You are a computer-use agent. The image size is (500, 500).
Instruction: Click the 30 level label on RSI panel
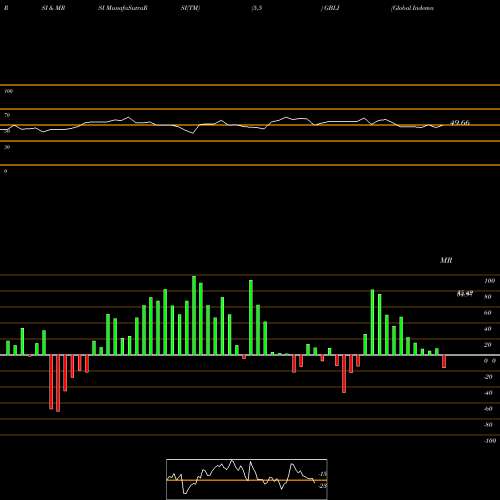[x=7, y=147]
